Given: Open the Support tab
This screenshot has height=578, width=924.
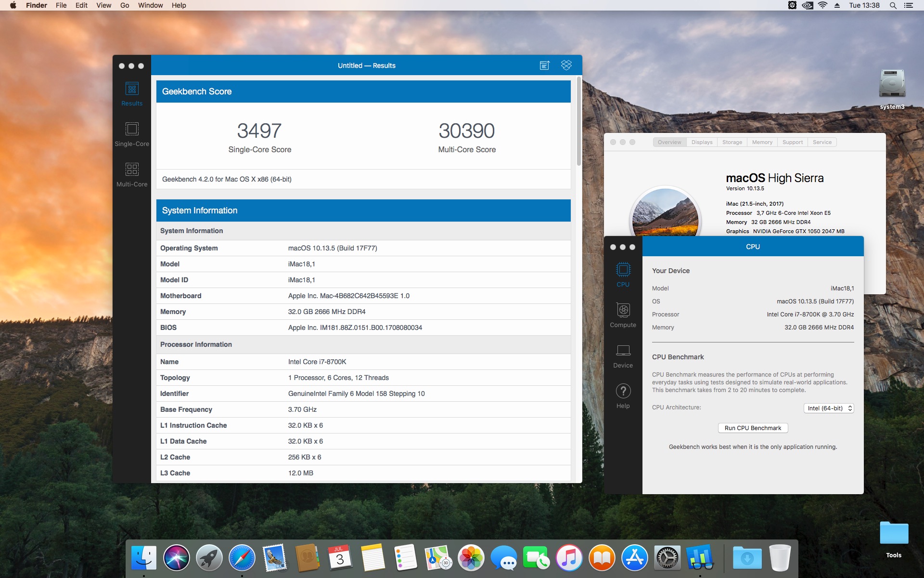Looking at the screenshot, I should 792,142.
